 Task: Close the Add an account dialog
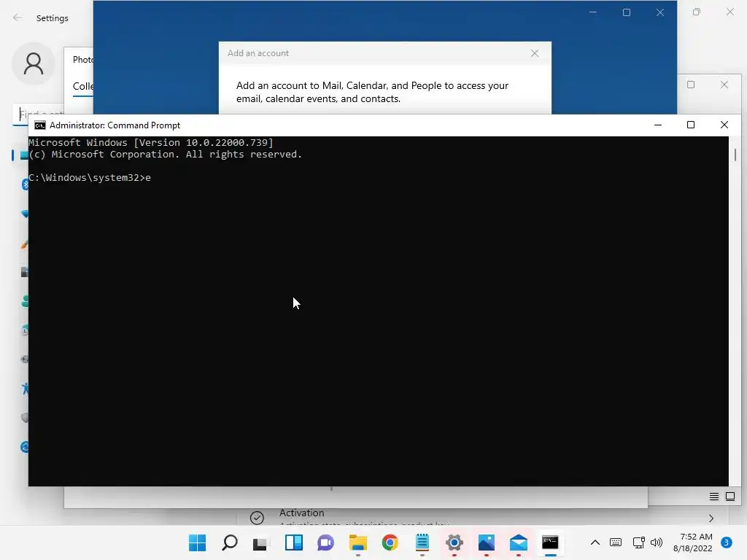click(x=535, y=53)
